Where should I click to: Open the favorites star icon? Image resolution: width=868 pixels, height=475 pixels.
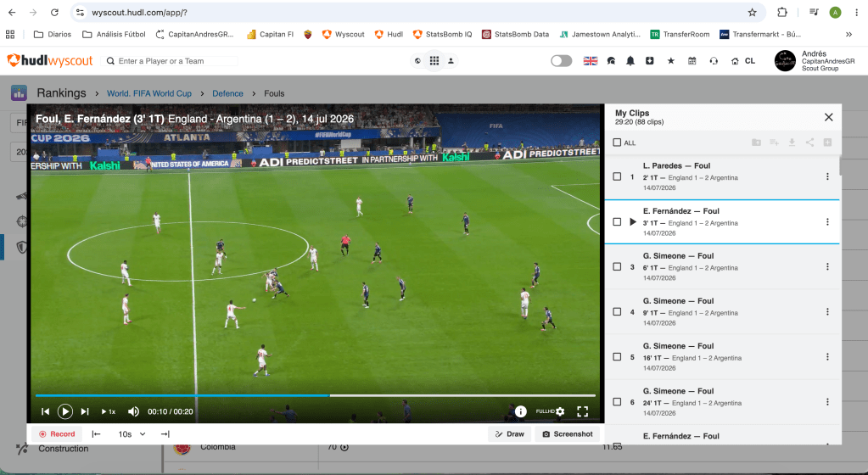pos(671,61)
